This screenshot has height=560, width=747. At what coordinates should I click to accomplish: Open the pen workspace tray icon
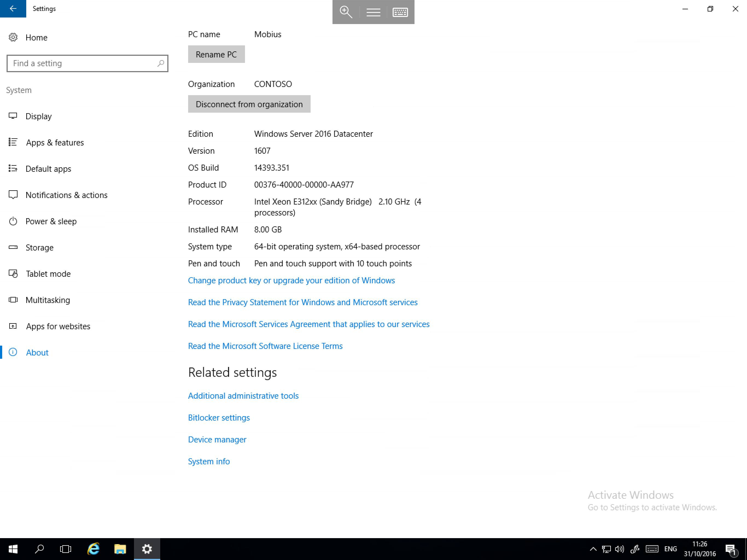(635, 549)
